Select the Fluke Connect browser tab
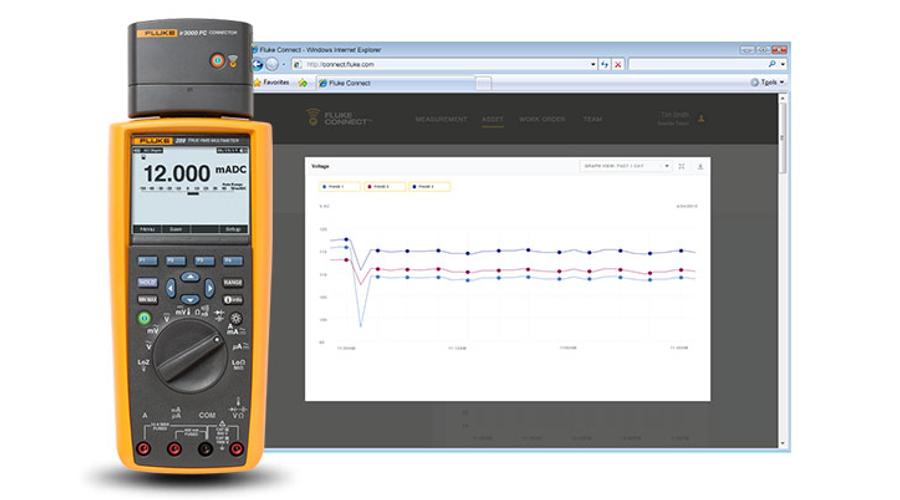The height and width of the screenshot is (500, 900). coord(396,83)
